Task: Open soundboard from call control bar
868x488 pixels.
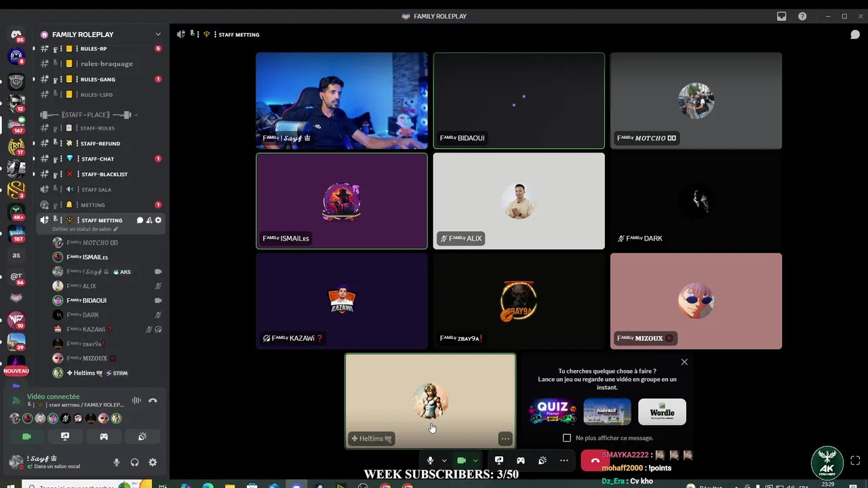Action: pos(542,460)
